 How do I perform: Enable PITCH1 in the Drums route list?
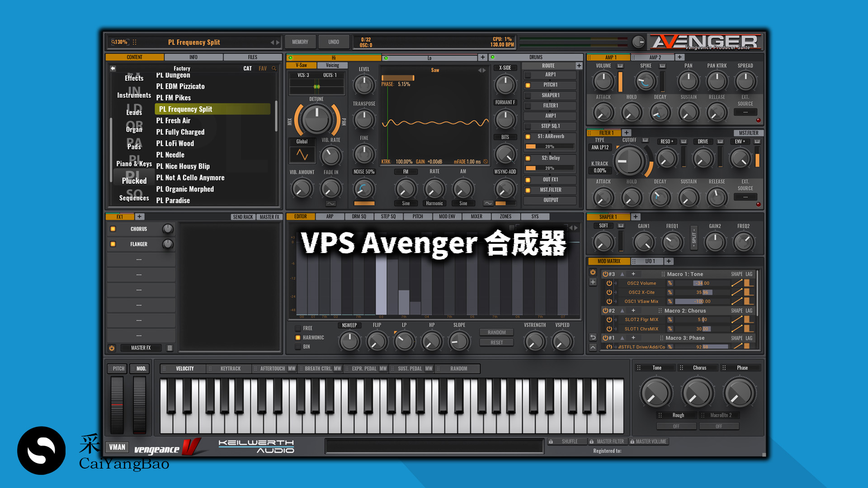pos(528,84)
